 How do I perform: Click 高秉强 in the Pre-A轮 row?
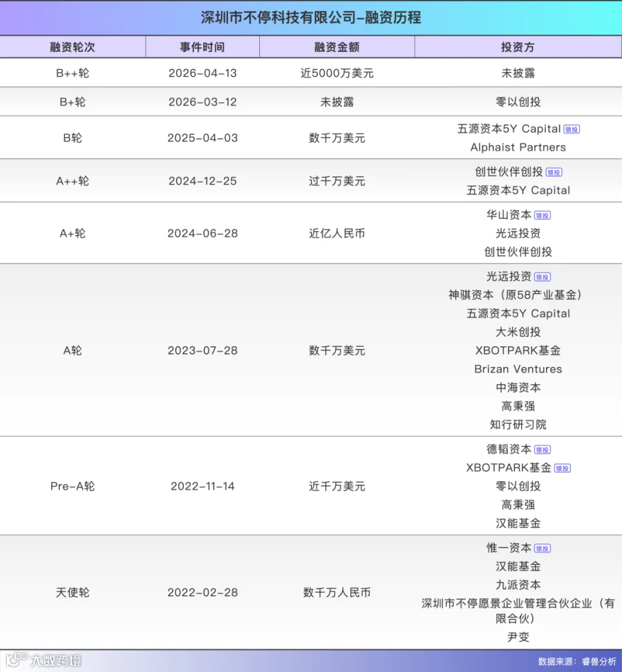coord(518,505)
